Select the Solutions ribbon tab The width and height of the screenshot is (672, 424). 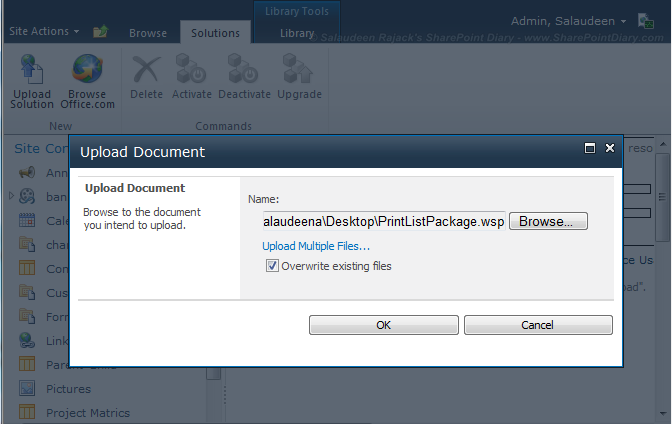coord(216,33)
